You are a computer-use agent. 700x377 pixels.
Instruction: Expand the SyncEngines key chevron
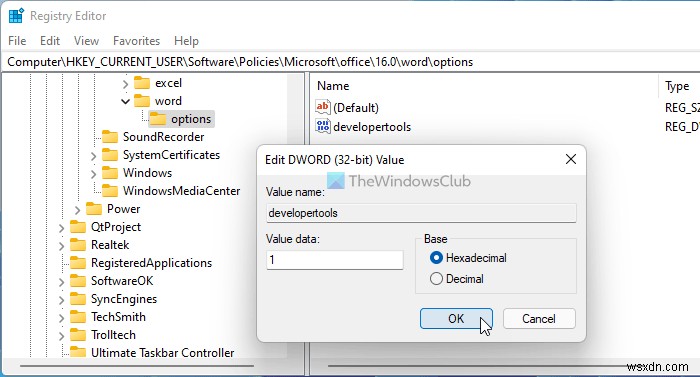pyautogui.click(x=61, y=300)
